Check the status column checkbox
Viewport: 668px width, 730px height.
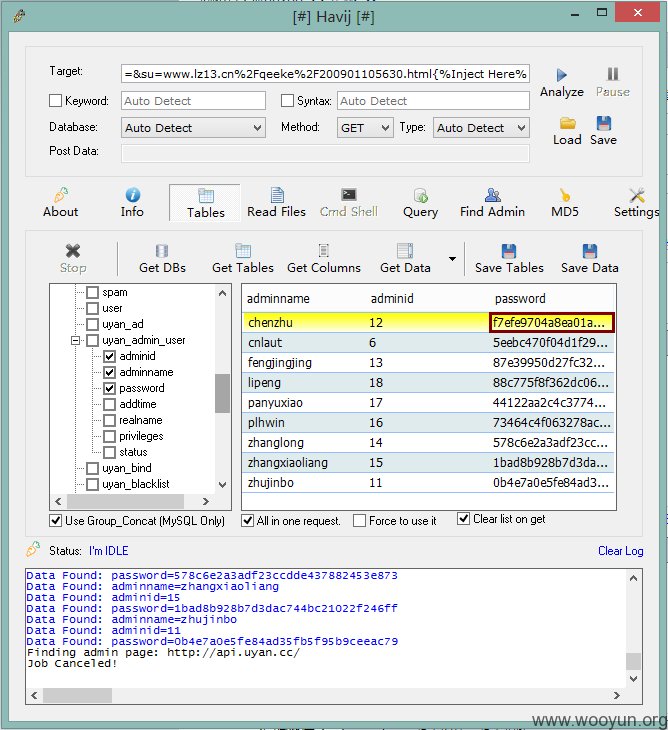coord(109,453)
